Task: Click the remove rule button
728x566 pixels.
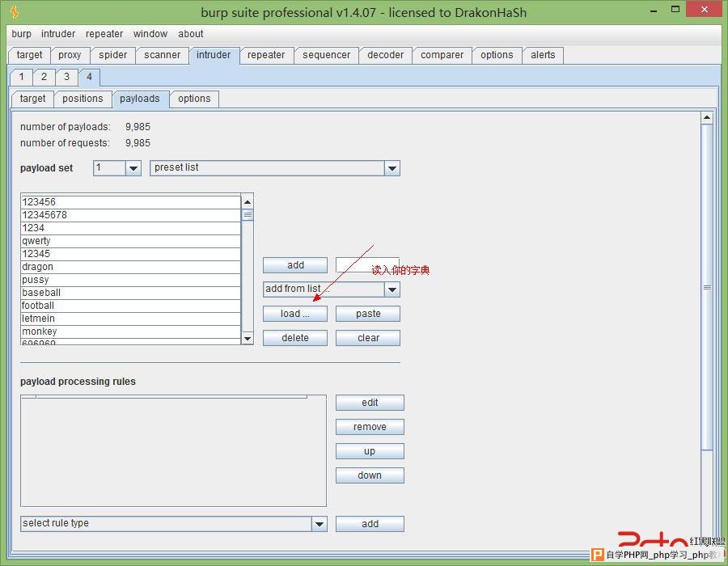Action: coord(370,427)
